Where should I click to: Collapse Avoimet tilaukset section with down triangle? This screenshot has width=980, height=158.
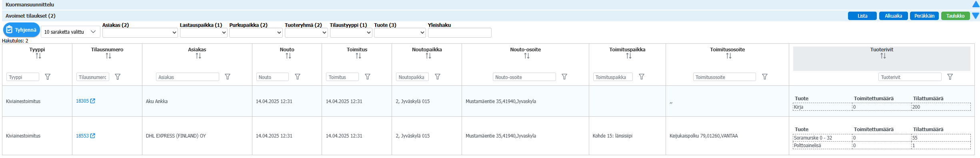(x=976, y=16)
